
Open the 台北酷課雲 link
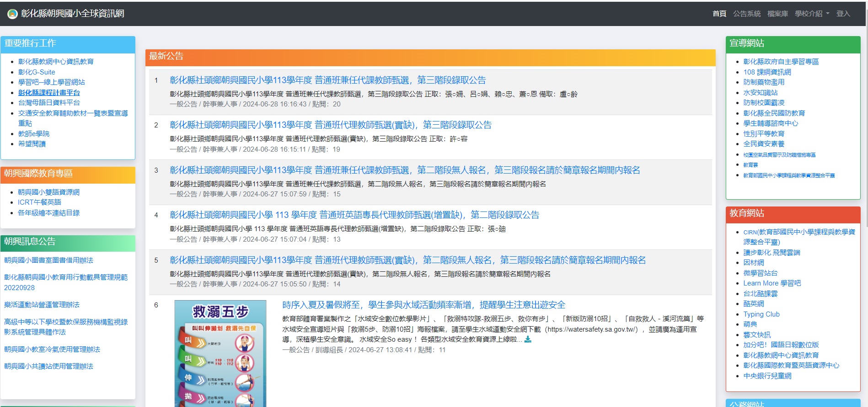coord(761,294)
